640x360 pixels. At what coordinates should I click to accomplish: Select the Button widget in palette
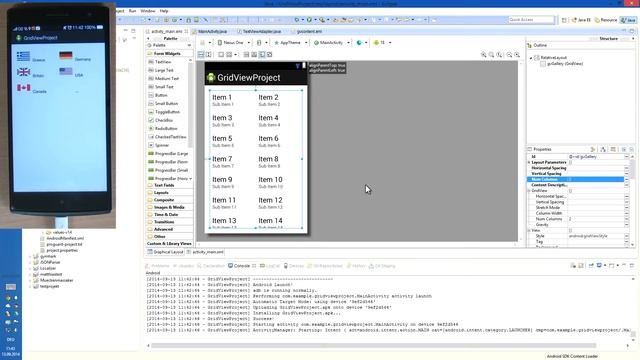[x=161, y=95]
